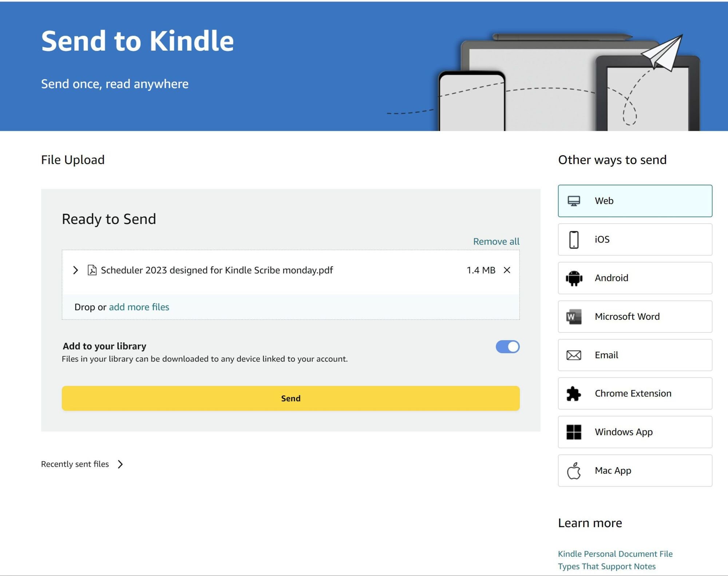The image size is (728, 576).
Task: Select the Web sending method icon
Action: pyautogui.click(x=574, y=201)
